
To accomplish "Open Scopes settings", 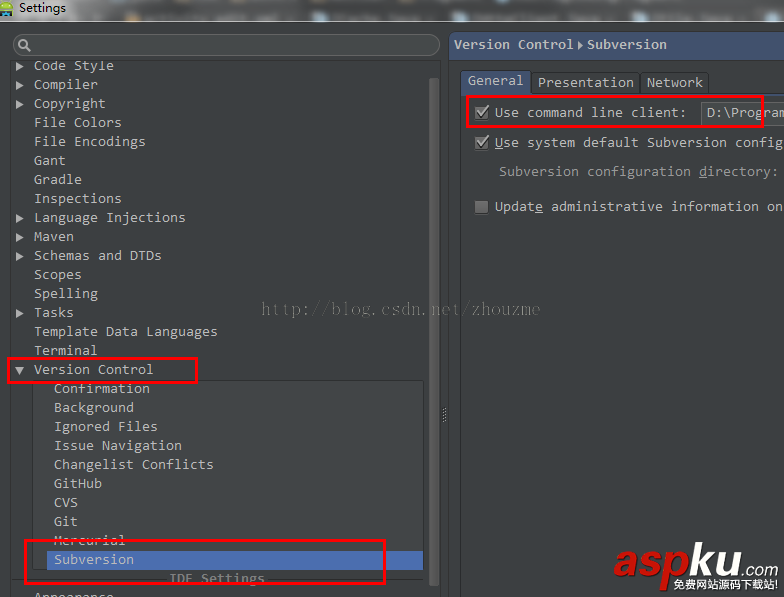I will click(58, 275).
